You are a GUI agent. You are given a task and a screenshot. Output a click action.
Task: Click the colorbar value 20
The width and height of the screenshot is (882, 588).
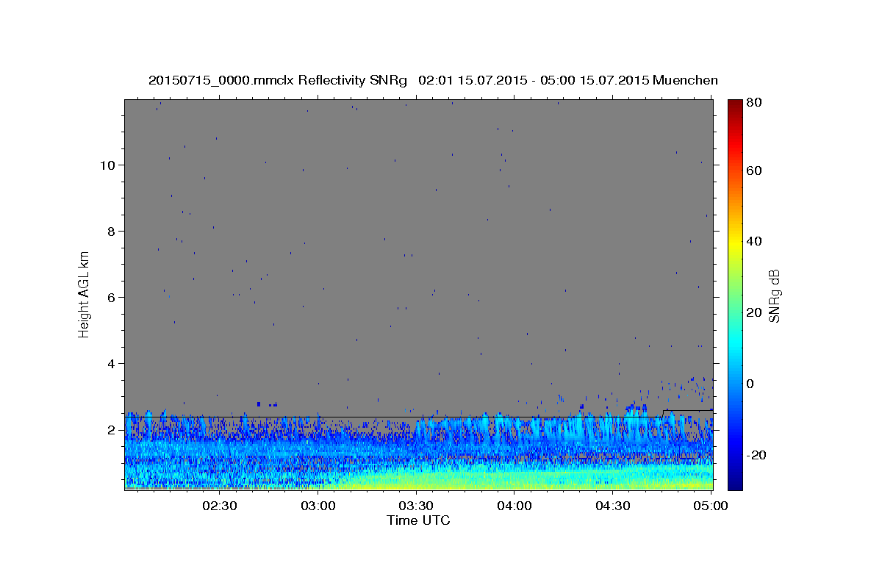tap(753, 312)
